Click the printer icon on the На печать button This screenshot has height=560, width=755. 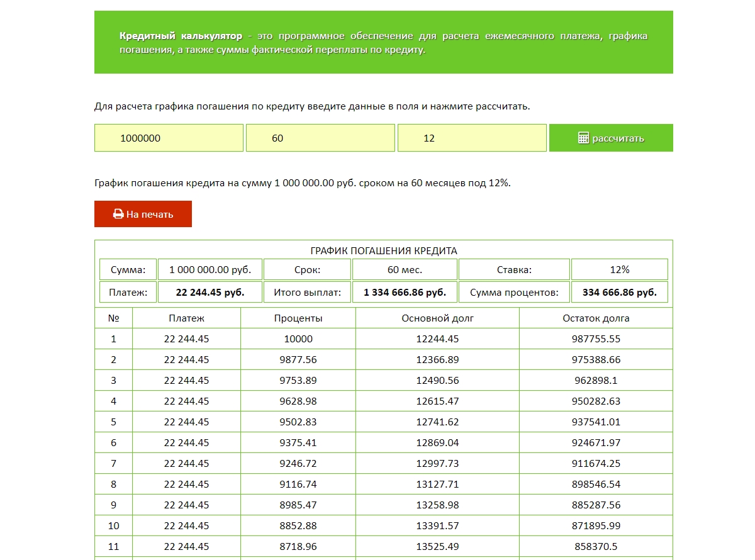click(118, 214)
